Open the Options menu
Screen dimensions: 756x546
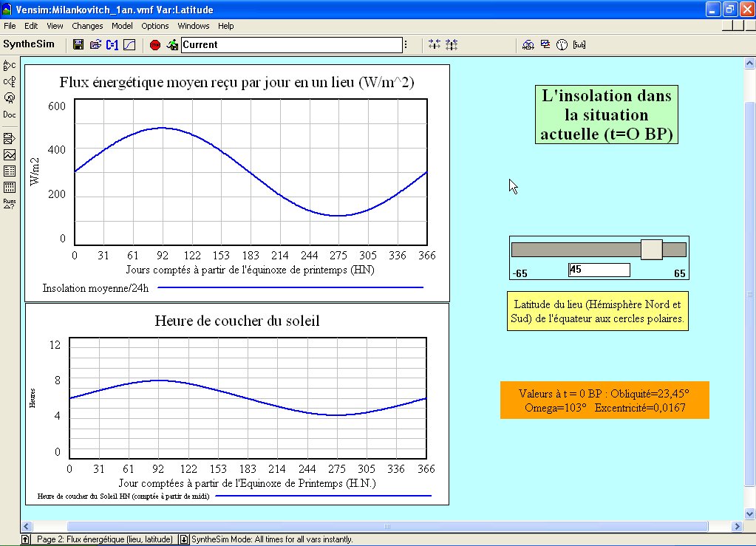pos(155,26)
